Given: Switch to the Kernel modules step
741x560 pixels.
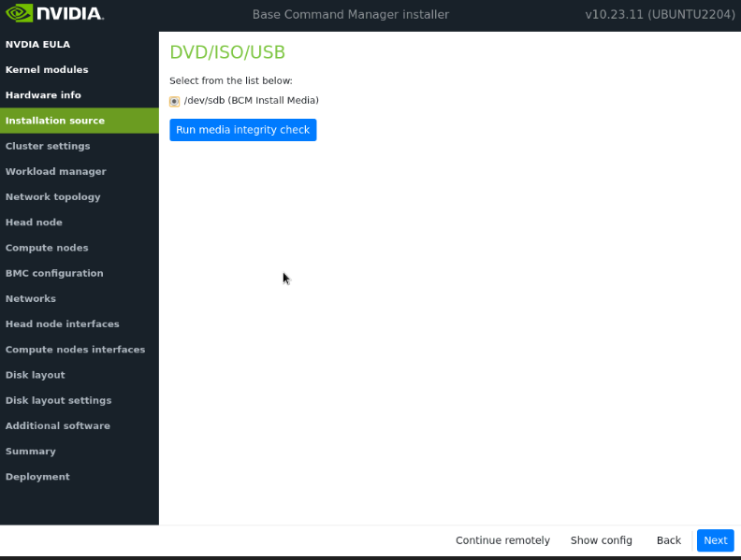Looking at the screenshot, I should [47, 69].
